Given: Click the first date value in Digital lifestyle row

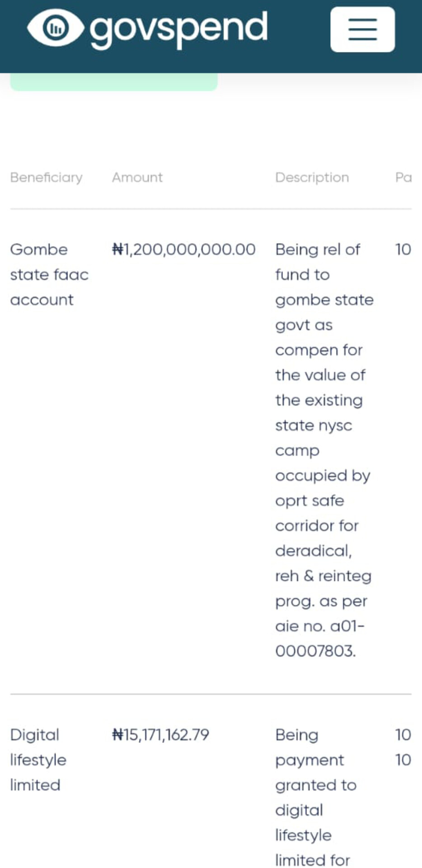Looking at the screenshot, I should (x=403, y=735).
